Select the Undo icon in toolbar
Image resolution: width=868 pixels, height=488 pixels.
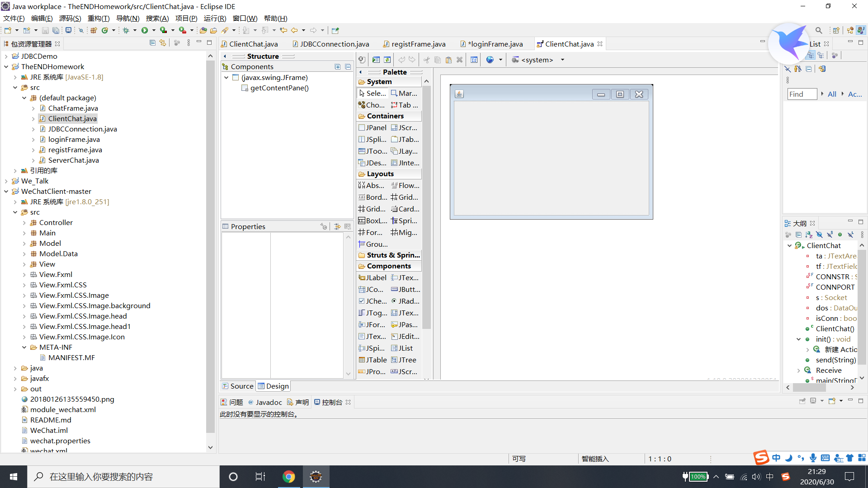[400, 59]
